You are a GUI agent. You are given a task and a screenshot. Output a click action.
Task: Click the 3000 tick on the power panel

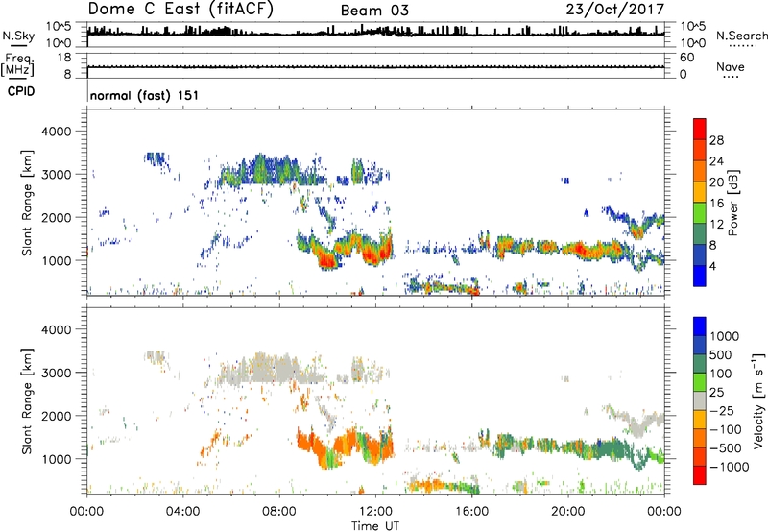[56, 175]
